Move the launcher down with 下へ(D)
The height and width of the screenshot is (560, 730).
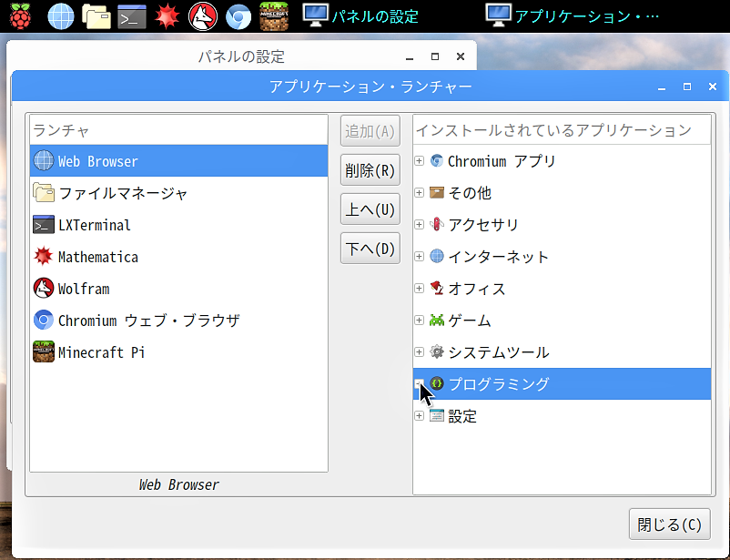coord(370,249)
